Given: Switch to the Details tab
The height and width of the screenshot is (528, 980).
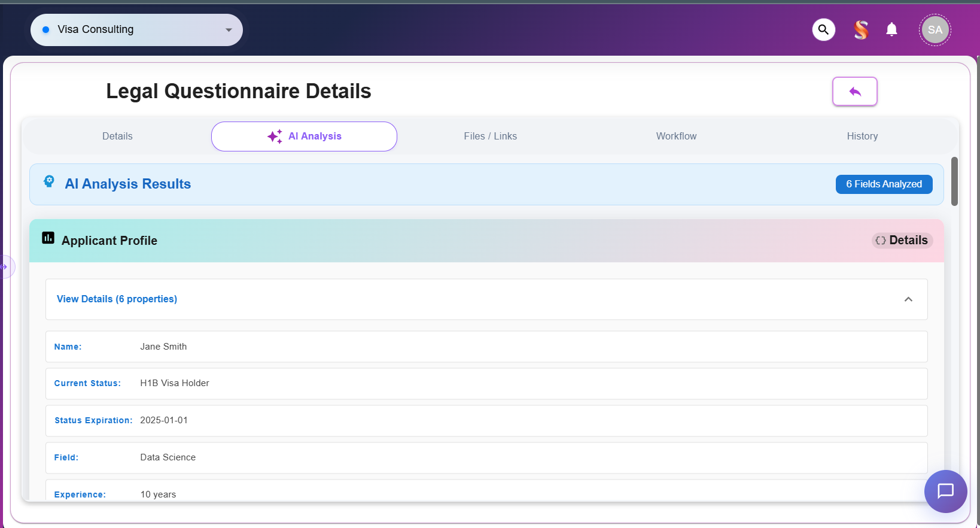Looking at the screenshot, I should 117,136.
